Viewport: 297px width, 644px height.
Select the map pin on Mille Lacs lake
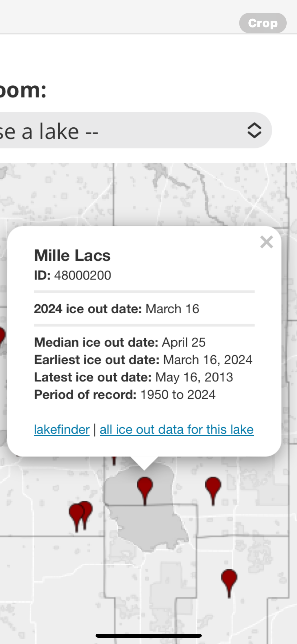pyautogui.click(x=145, y=490)
